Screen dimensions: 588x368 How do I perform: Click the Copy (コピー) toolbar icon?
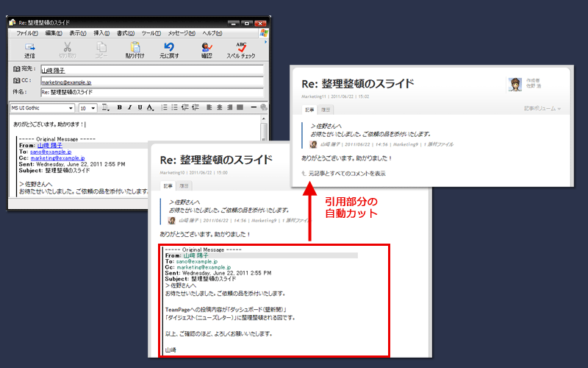[101, 50]
